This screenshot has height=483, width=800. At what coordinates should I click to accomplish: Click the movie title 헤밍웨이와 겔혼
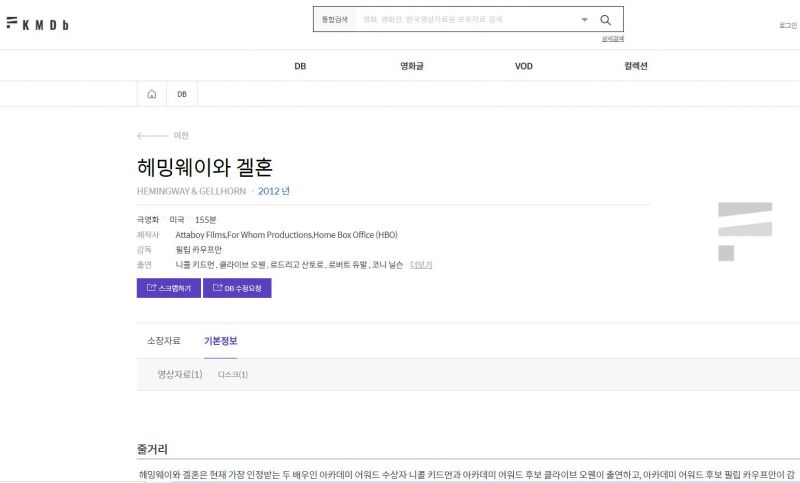pos(205,167)
